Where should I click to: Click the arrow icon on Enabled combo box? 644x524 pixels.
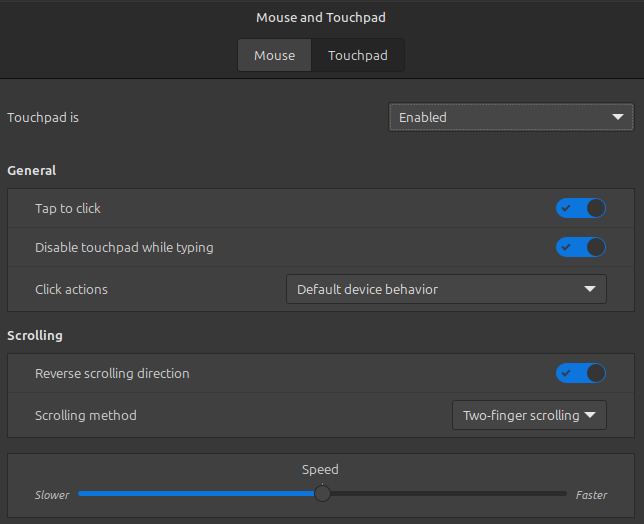pyautogui.click(x=617, y=117)
